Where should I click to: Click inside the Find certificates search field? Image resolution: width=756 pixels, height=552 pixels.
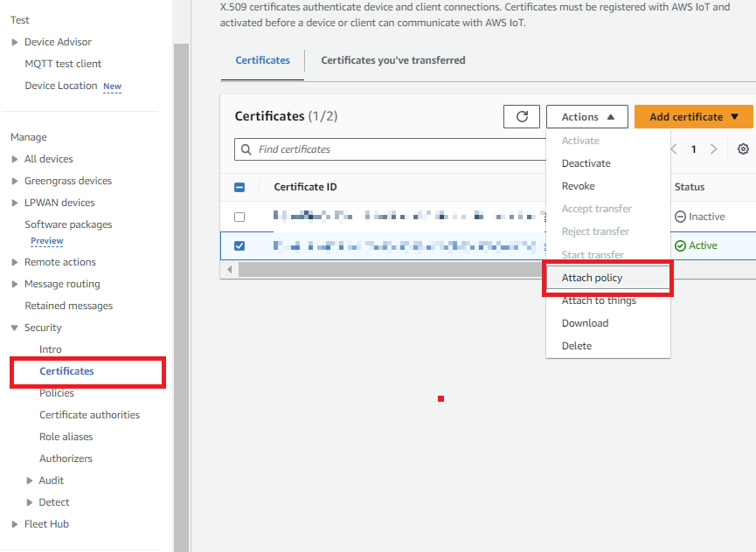pyautogui.click(x=393, y=149)
